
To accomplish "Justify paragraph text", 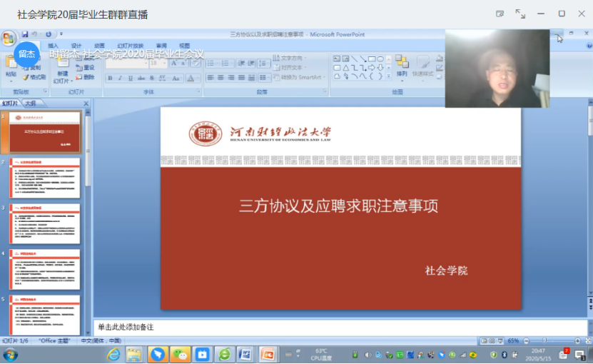I will [x=241, y=78].
